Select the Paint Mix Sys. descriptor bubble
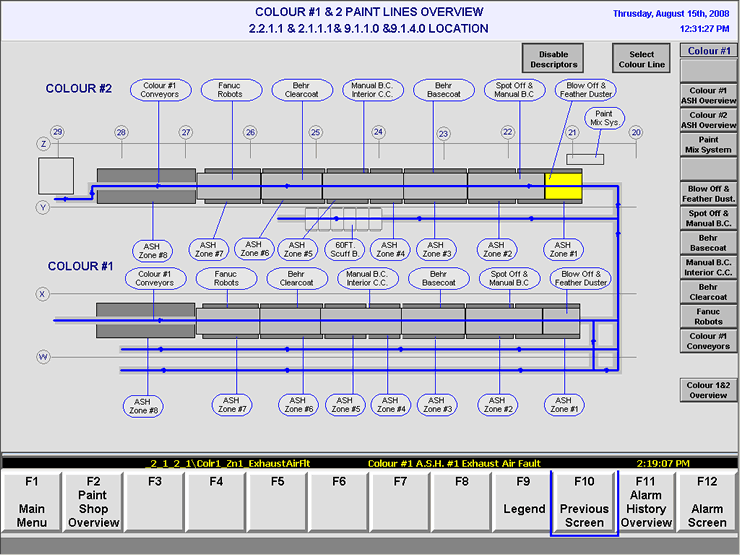The width and height of the screenshot is (740, 555). point(604,120)
